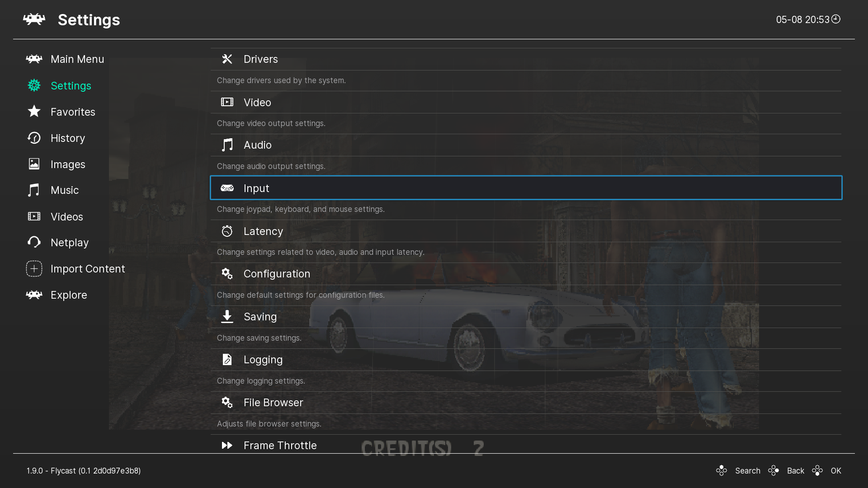The image size is (868, 488).
Task: Click the Import Content plus icon
Action: point(34,269)
